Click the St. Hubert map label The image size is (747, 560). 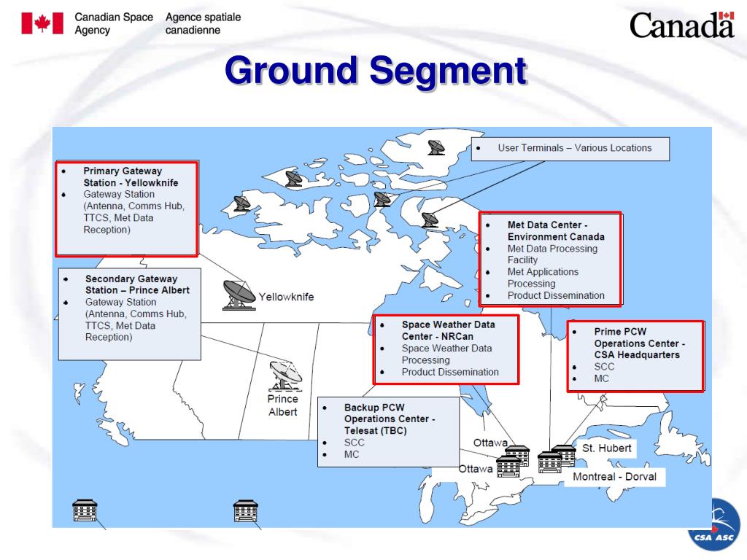coord(606,448)
